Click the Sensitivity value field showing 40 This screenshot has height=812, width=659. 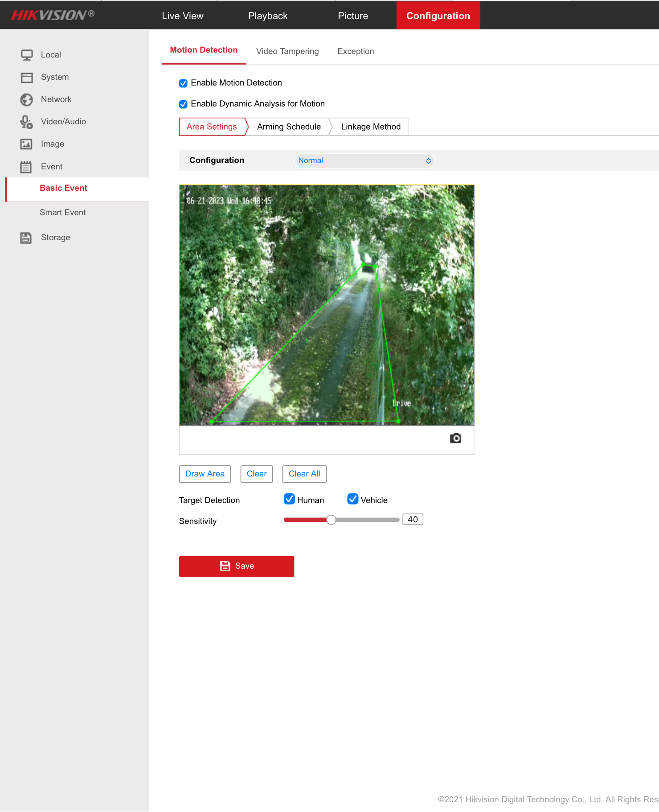[x=413, y=520]
